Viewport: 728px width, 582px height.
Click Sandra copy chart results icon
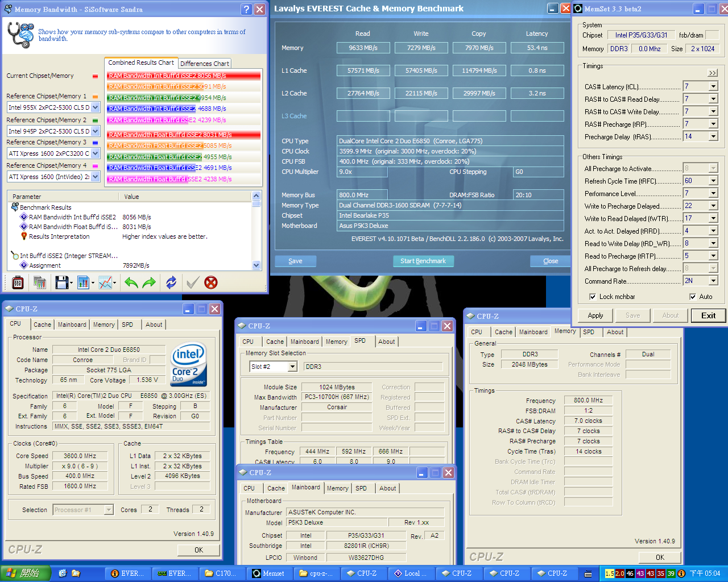(x=40, y=282)
